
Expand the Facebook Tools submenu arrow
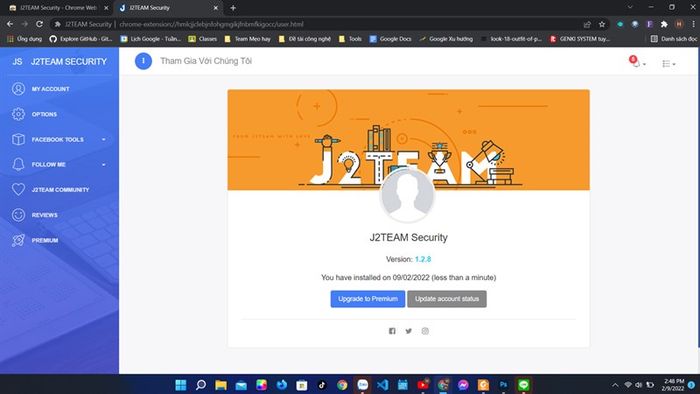pyautogui.click(x=104, y=140)
